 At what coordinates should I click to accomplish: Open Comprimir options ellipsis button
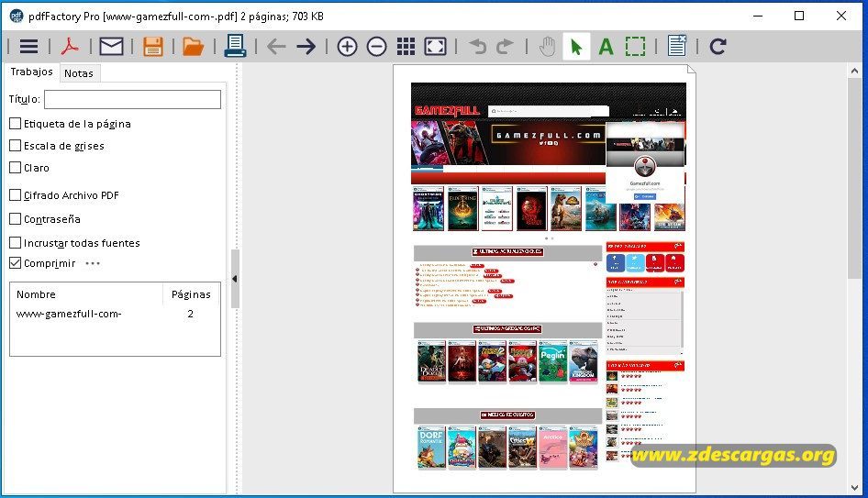pyautogui.click(x=93, y=263)
